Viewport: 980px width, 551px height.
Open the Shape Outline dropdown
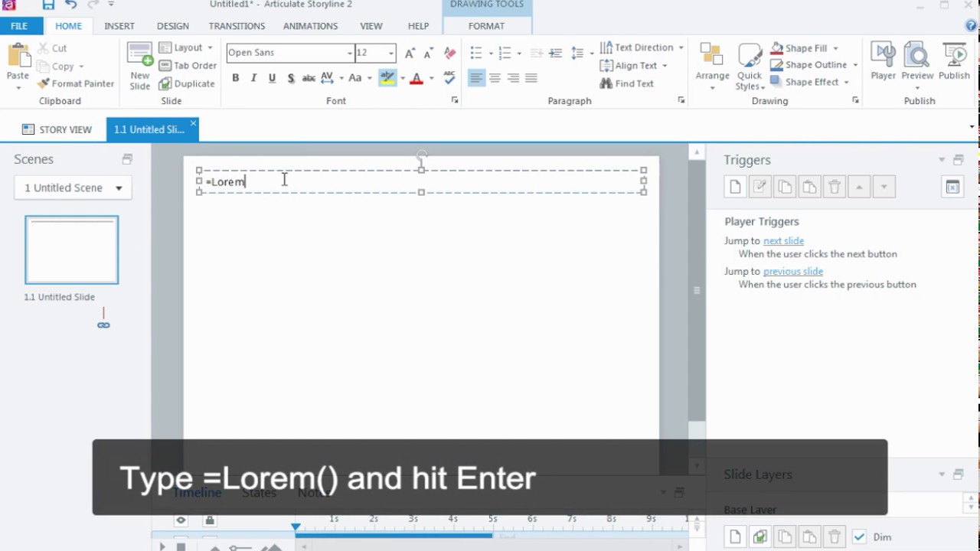click(814, 64)
